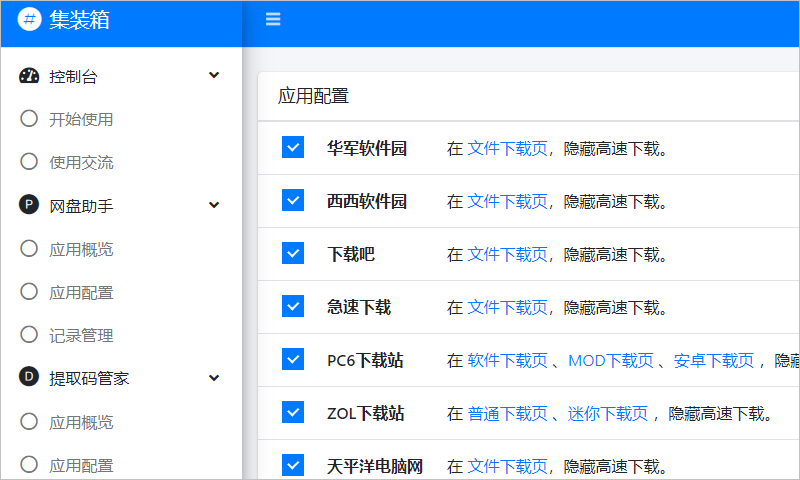
Task: Click the circle icon beside 使用交流
Action: click(x=29, y=161)
